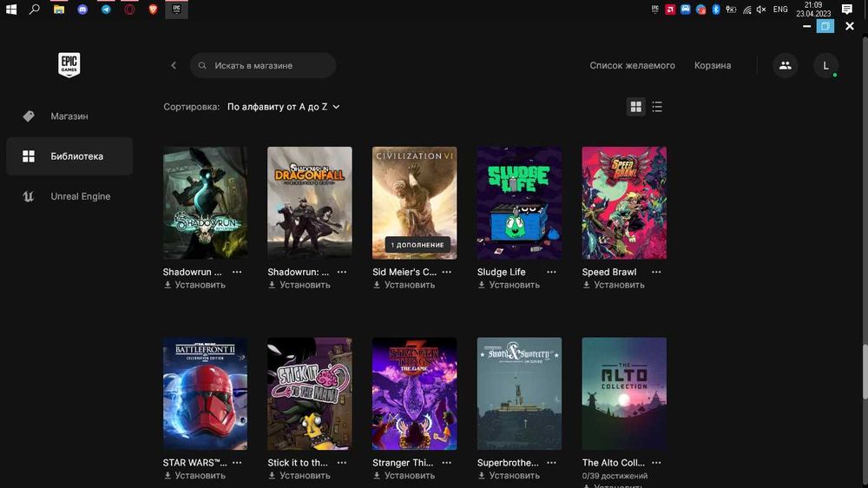Image resolution: width=868 pixels, height=488 pixels.
Task: Click the 1 дополнение badge
Action: [418, 244]
